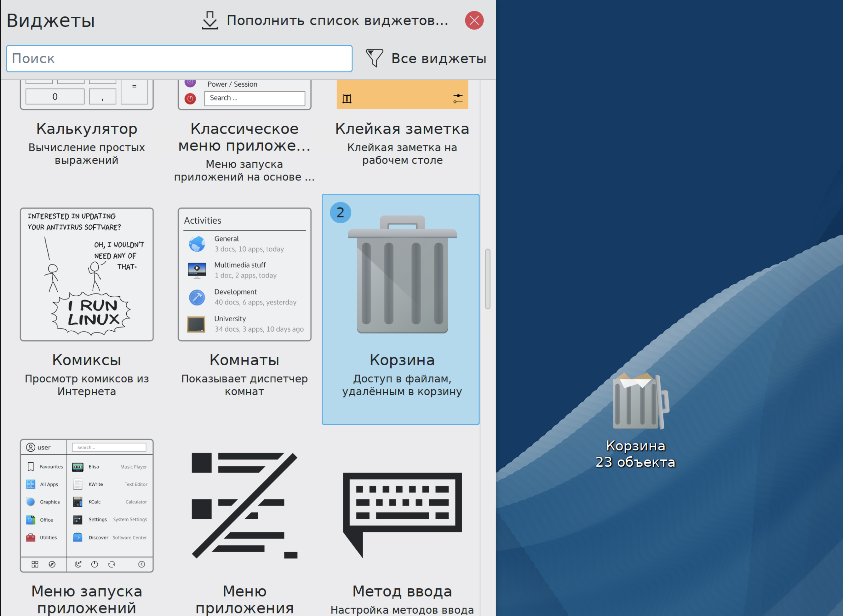The image size is (843, 616).
Task: Choose the Меню приложения widget icon
Action: 245,506
